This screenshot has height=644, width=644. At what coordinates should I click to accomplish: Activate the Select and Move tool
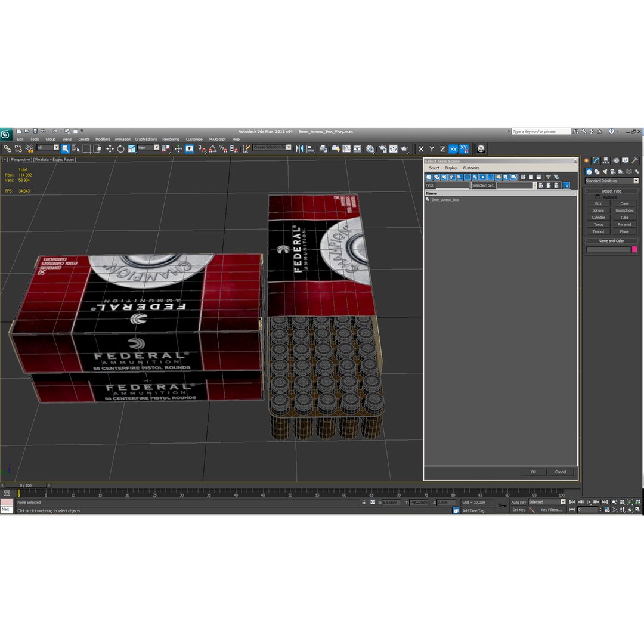pyautogui.click(x=110, y=148)
